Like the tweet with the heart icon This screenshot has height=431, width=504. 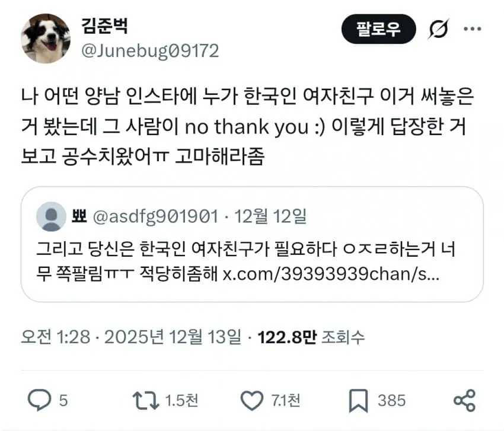click(x=251, y=400)
